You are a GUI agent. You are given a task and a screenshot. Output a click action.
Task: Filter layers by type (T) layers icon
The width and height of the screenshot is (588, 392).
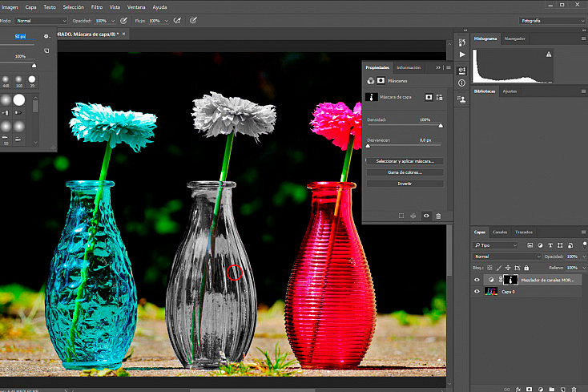(550, 245)
